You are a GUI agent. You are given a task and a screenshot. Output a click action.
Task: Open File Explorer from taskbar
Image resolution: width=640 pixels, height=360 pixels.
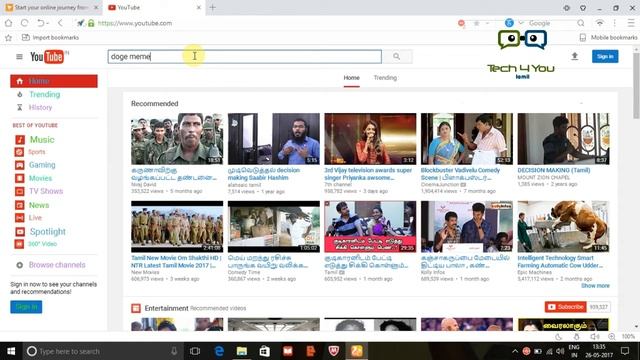pyautogui.click(x=242, y=351)
